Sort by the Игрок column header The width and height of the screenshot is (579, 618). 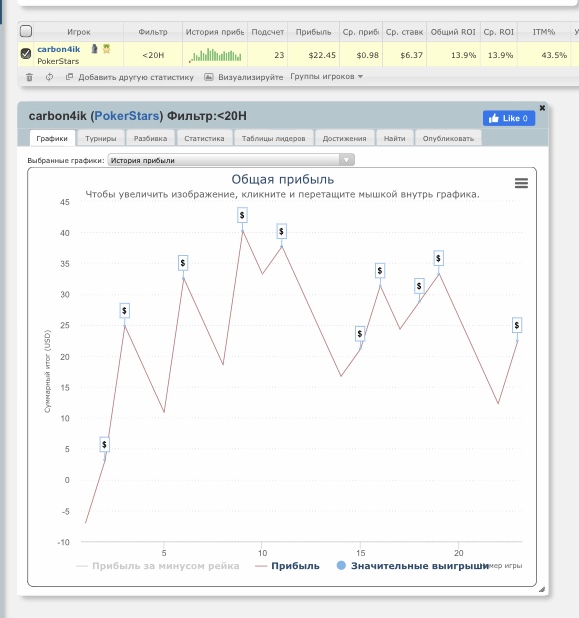[x=78, y=32]
